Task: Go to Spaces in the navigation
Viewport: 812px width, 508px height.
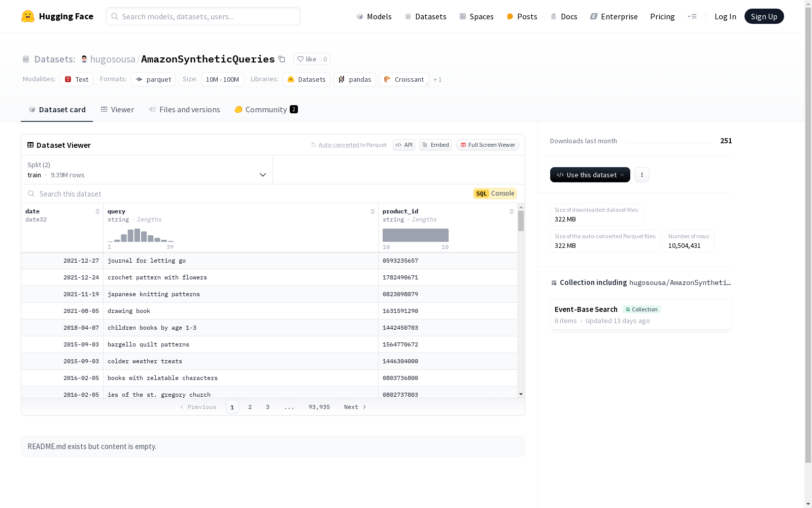Action: [476, 16]
